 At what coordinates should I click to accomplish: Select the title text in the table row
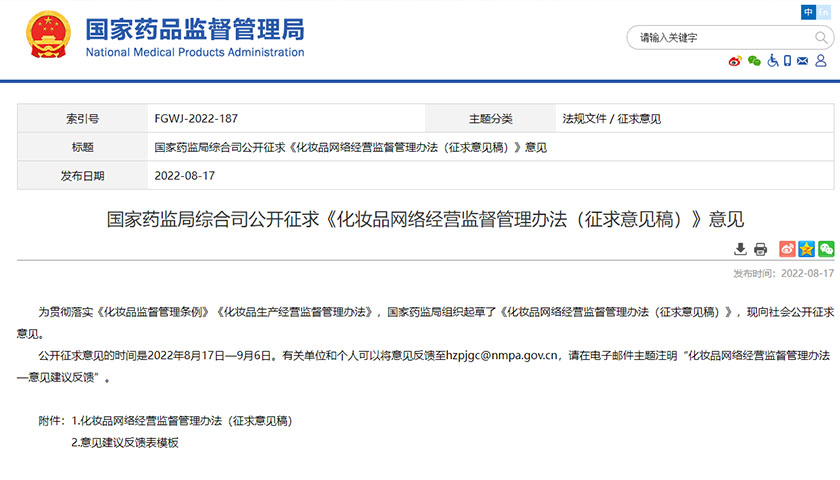pyautogui.click(x=350, y=147)
